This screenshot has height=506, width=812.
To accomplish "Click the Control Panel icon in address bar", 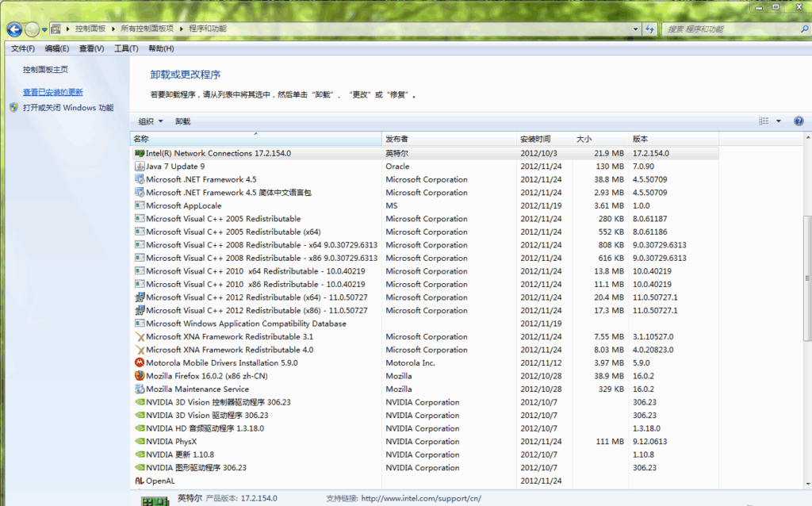I will pos(56,29).
